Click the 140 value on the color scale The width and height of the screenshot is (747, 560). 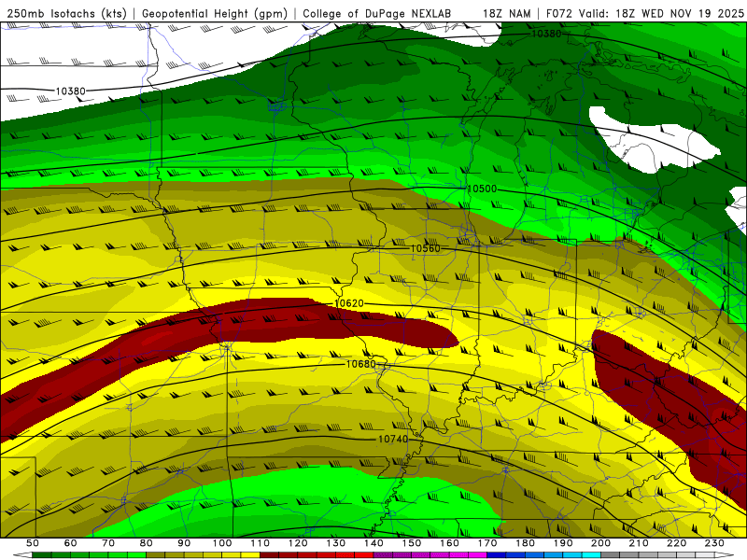(373, 543)
